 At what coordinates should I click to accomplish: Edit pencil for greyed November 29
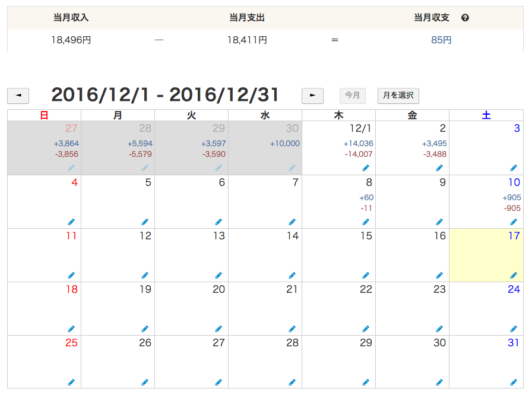tap(218, 168)
